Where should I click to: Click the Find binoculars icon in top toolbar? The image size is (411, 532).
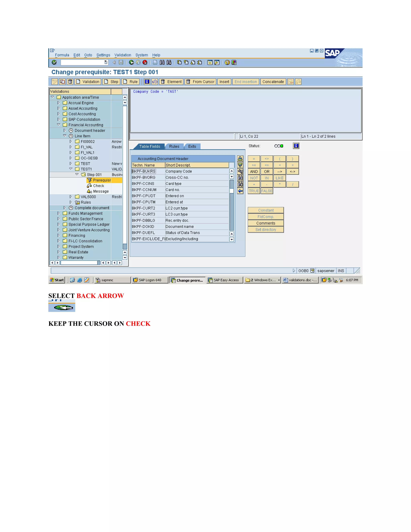(x=162, y=63)
